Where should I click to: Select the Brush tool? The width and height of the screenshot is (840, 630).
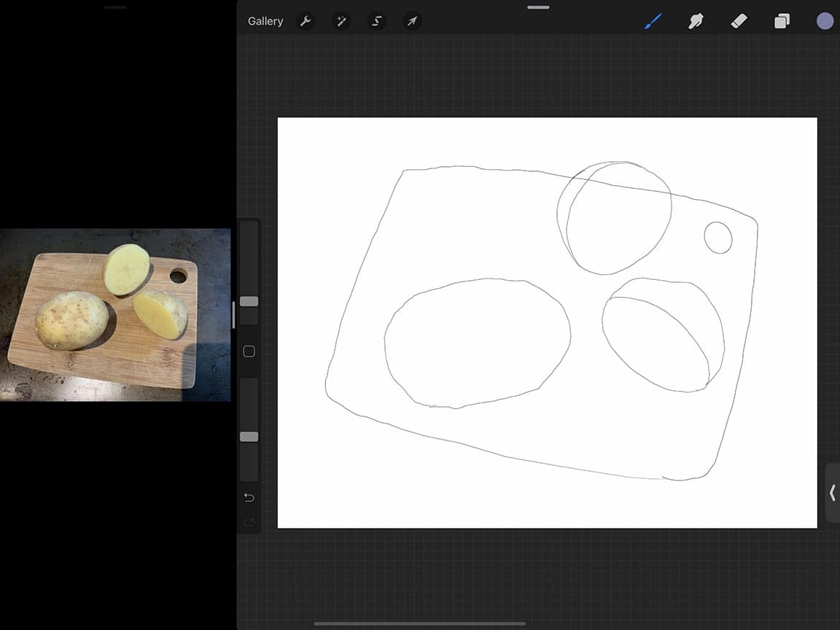(653, 21)
